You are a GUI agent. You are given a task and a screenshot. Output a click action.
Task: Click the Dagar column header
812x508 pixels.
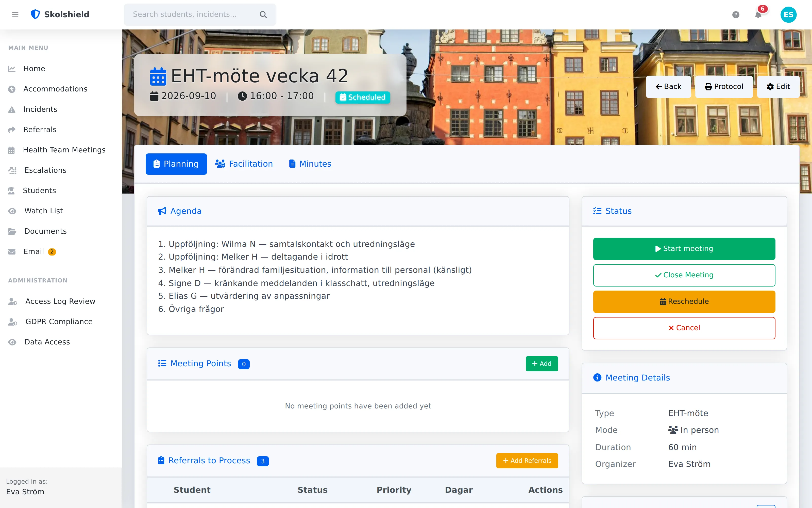click(459, 490)
